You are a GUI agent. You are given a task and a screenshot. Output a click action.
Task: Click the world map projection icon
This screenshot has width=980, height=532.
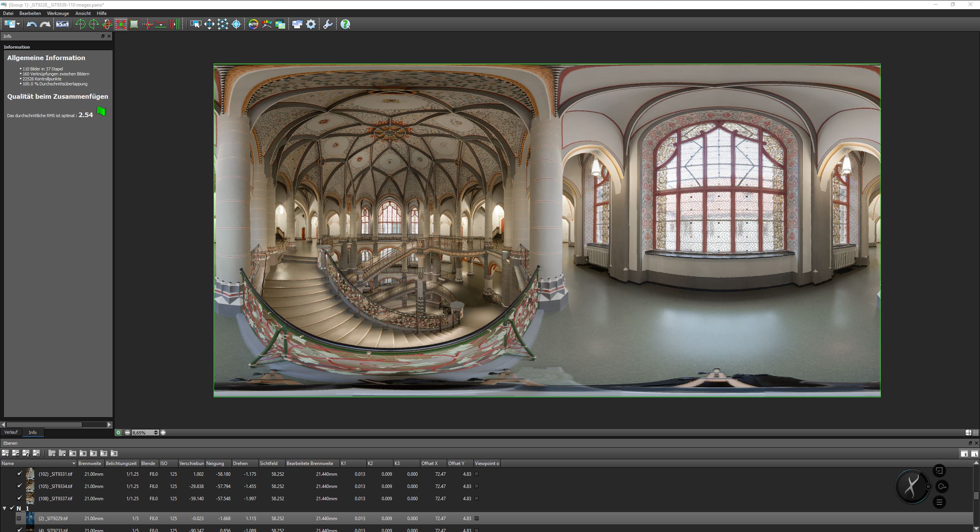tap(62, 24)
